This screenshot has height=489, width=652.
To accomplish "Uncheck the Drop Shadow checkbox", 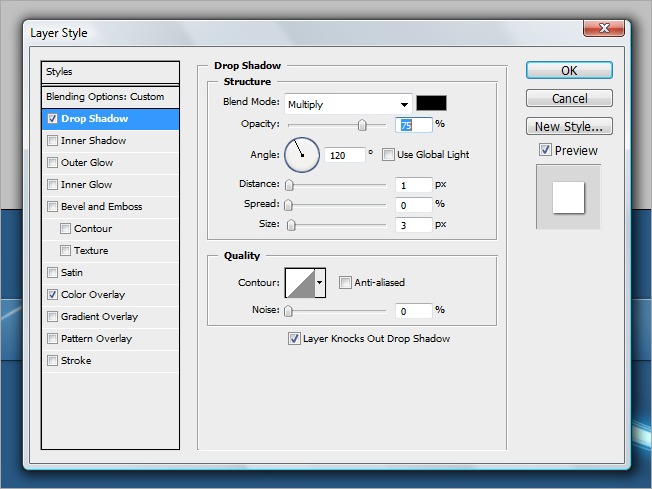I will tap(52, 119).
